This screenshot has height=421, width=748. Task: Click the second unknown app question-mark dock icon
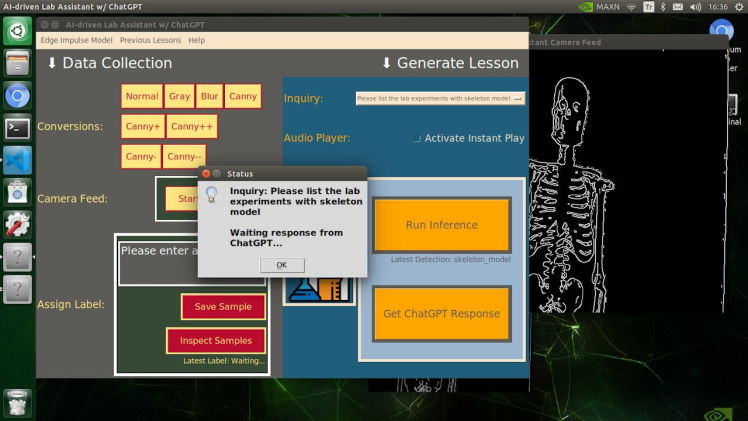pyautogui.click(x=17, y=289)
